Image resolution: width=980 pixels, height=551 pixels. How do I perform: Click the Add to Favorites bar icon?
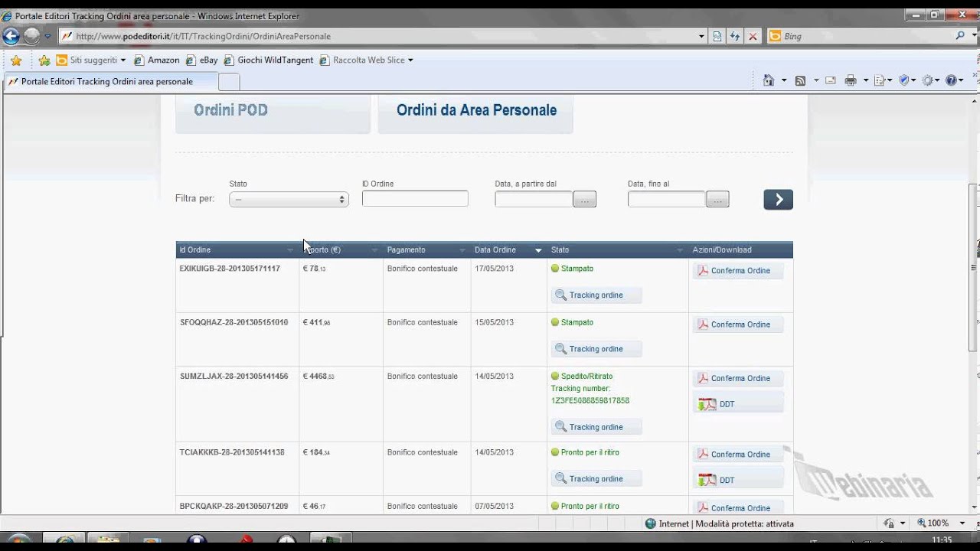pyautogui.click(x=44, y=60)
